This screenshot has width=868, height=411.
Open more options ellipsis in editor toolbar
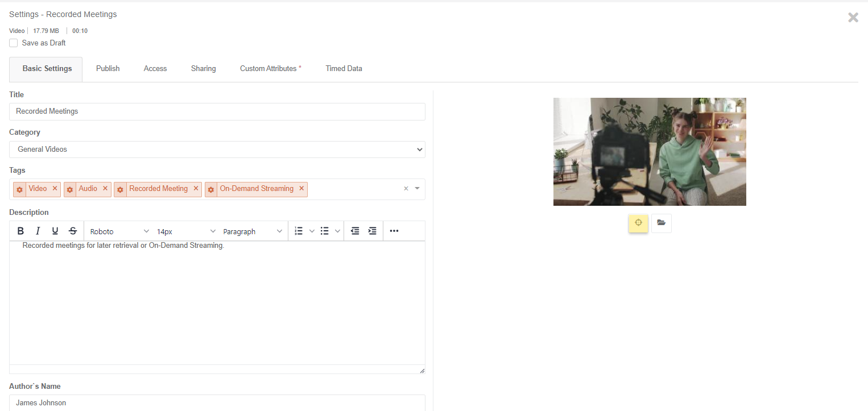click(x=394, y=231)
